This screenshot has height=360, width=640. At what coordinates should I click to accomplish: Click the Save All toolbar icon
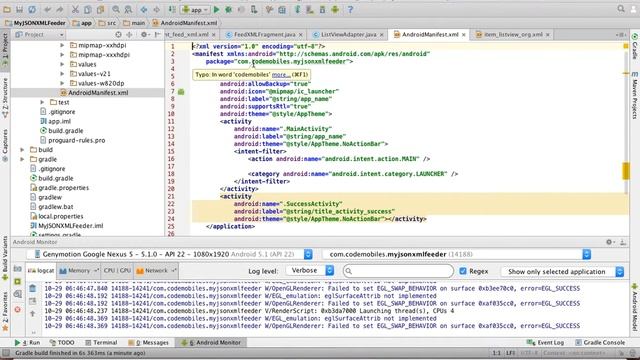(19, 9)
